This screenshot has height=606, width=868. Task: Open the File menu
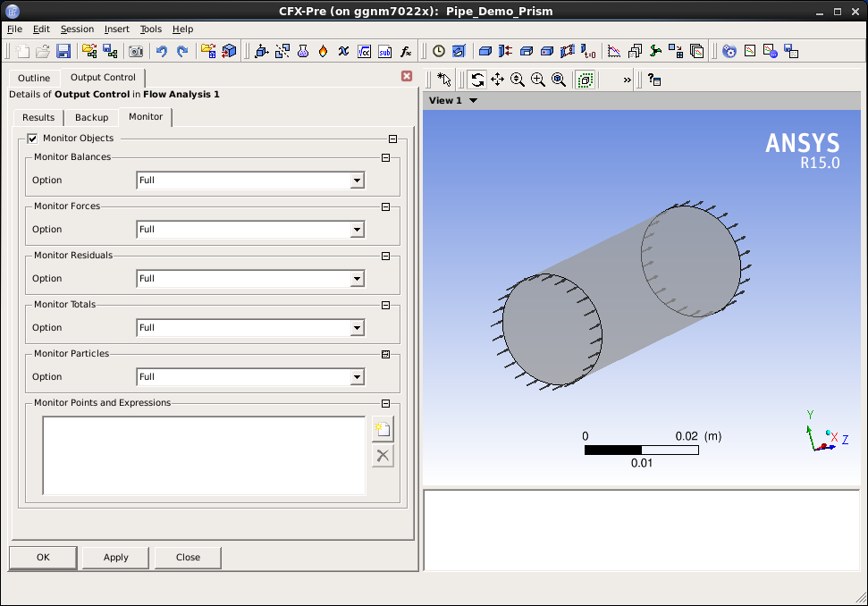[x=14, y=29]
